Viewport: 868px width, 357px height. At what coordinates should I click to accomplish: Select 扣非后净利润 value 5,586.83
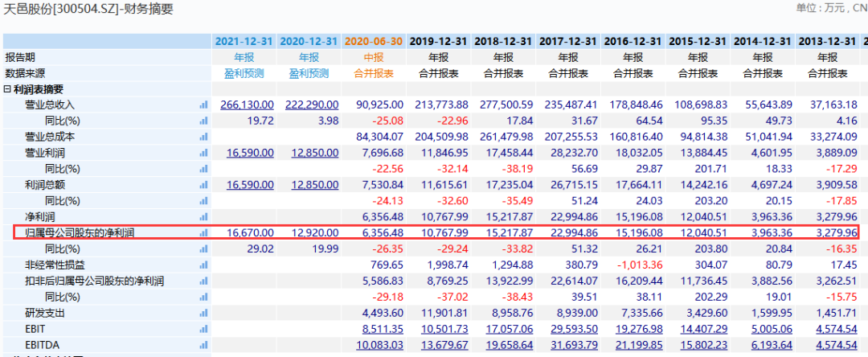pyautogui.click(x=383, y=281)
